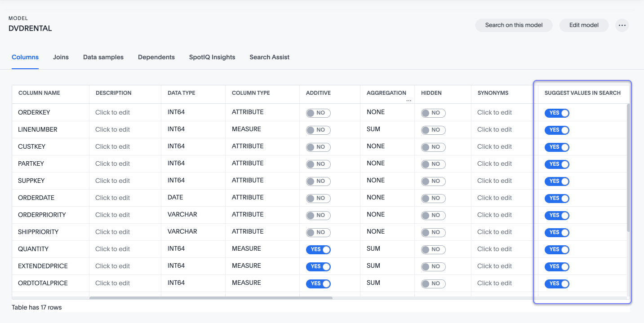Switch to the Joins tab
Screen dimensions: 644x323
61,57
